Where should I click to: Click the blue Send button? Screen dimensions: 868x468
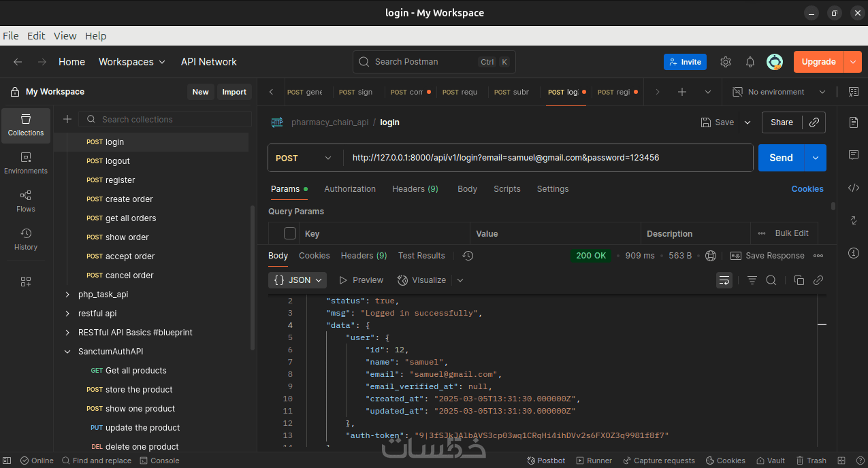782,158
